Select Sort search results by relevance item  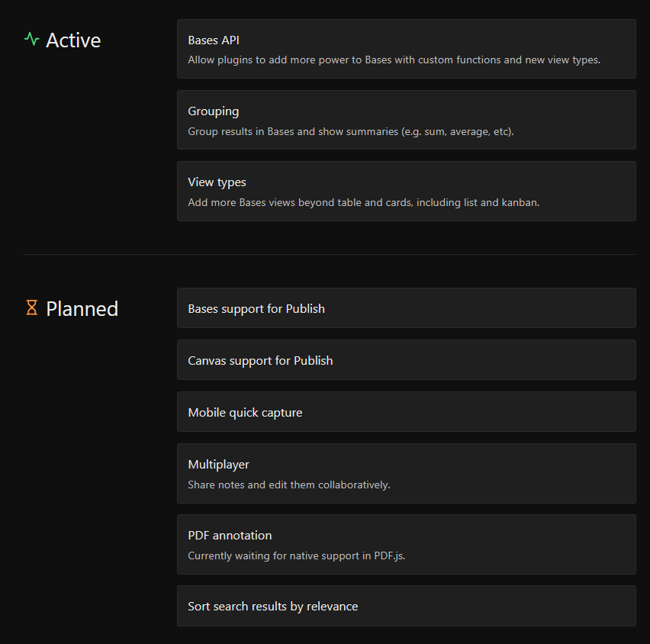(x=272, y=606)
